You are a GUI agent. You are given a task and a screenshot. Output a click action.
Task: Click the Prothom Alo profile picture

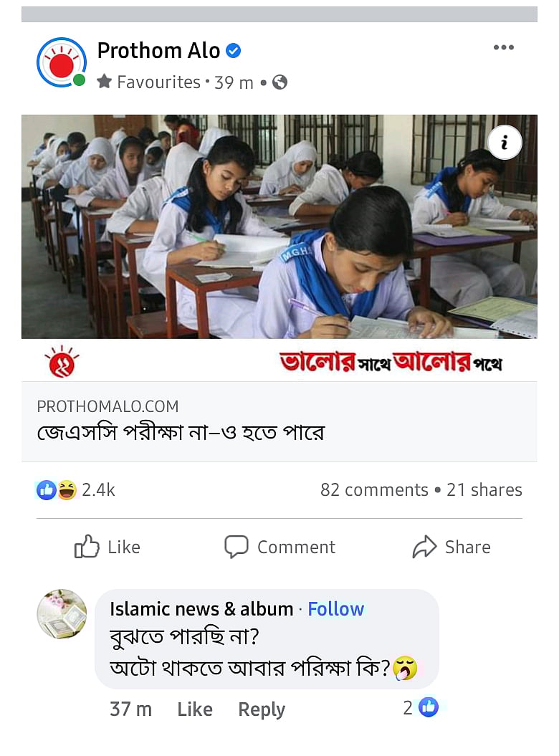point(62,62)
